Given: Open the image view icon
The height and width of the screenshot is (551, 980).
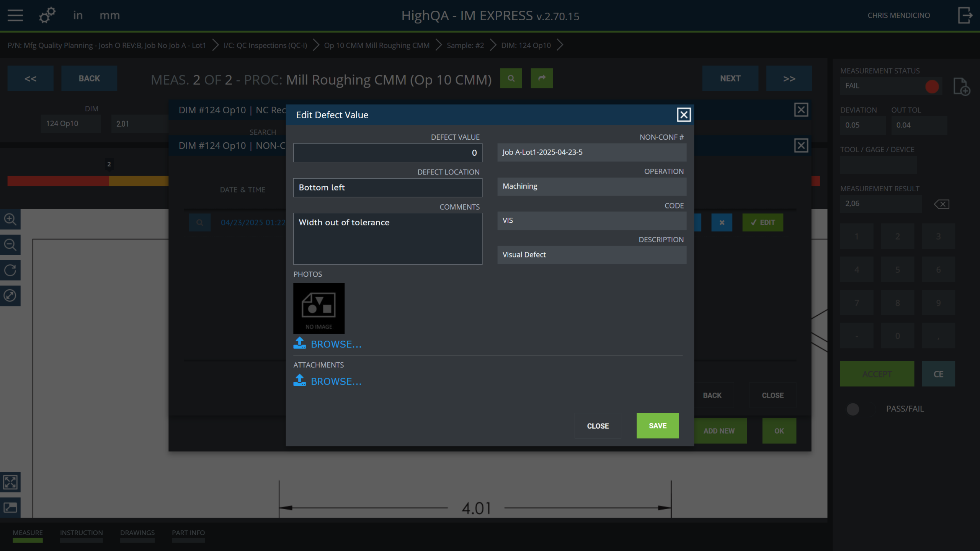Looking at the screenshot, I should pos(10,507).
